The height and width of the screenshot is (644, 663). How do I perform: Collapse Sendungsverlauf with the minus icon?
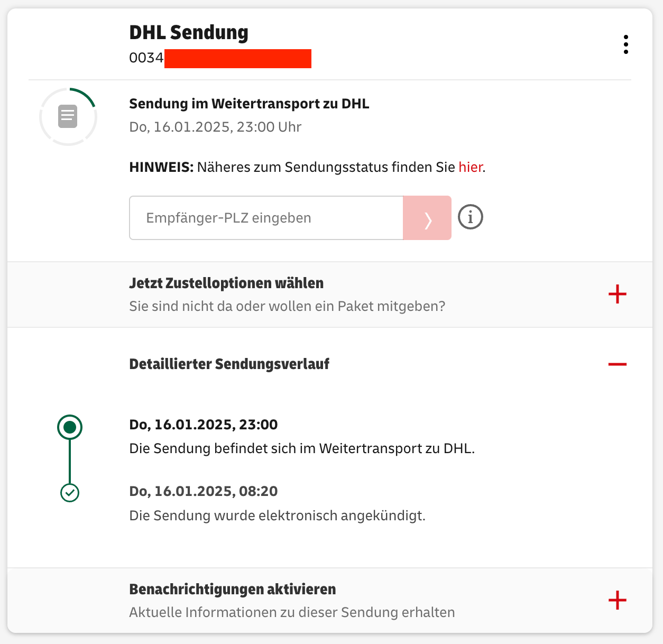point(618,364)
